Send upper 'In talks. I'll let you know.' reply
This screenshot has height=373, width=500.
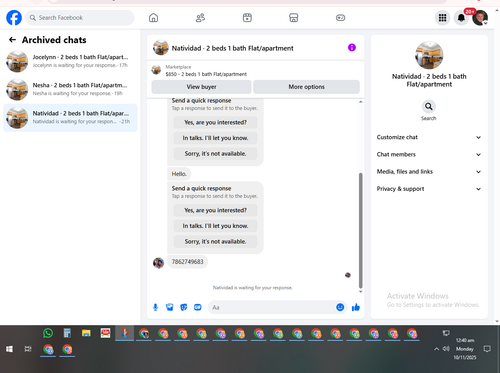(x=215, y=138)
